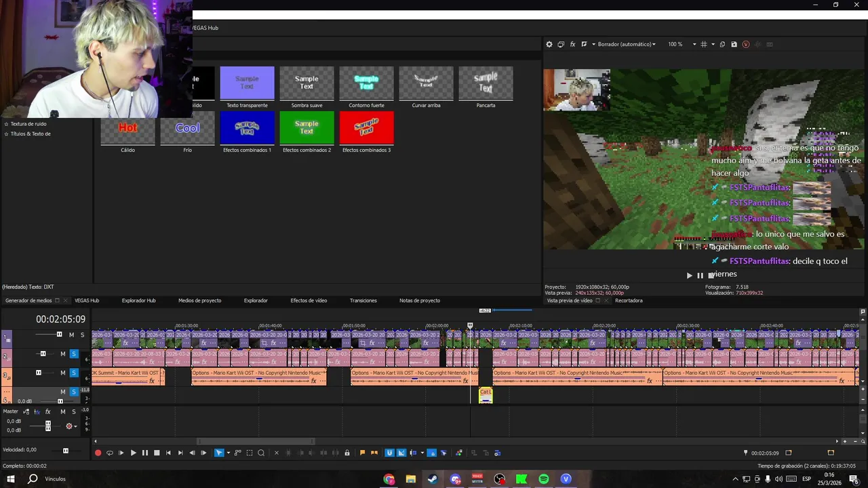Screen dimensions: 868x488
Task: Insert marker orange flag icon
Action: (x=363, y=453)
